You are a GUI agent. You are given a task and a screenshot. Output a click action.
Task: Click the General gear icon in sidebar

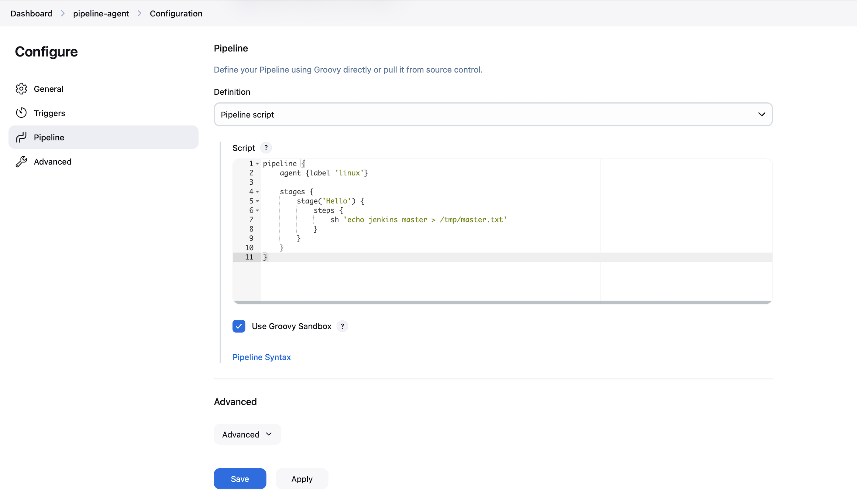click(x=21, y=89)
